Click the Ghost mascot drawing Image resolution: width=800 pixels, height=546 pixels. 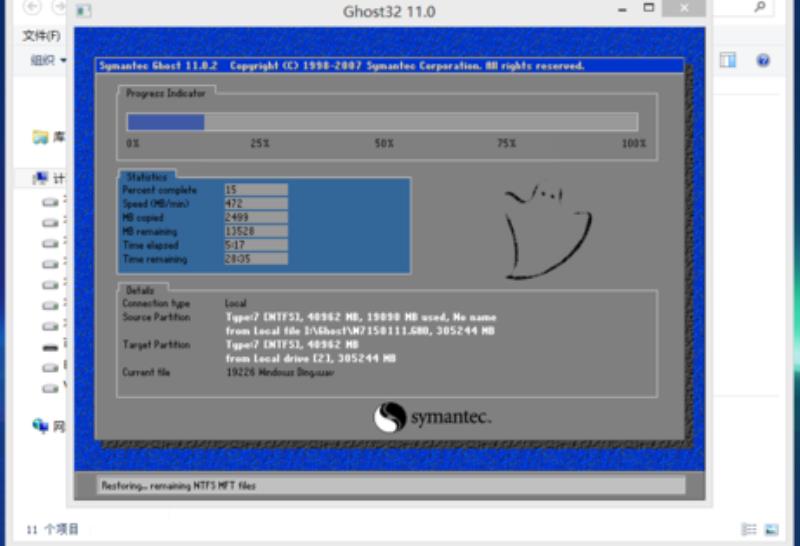[x=548, y=232]
